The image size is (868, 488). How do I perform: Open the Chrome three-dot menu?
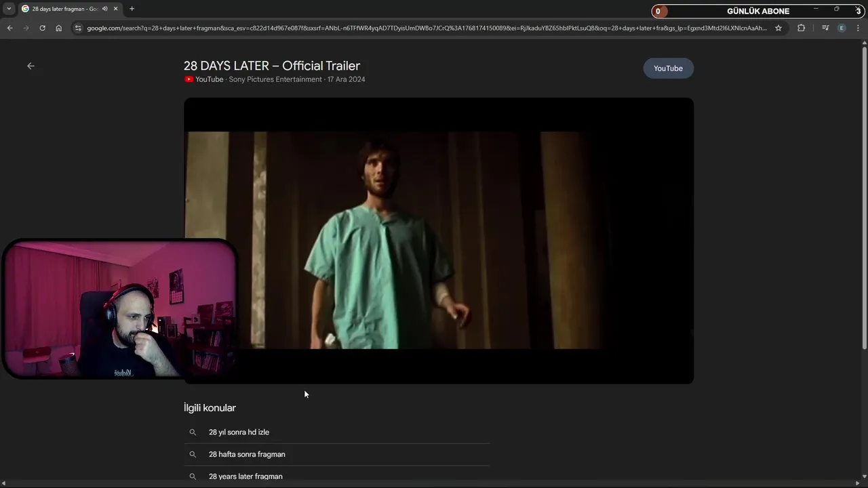click(x=858, y=28)
